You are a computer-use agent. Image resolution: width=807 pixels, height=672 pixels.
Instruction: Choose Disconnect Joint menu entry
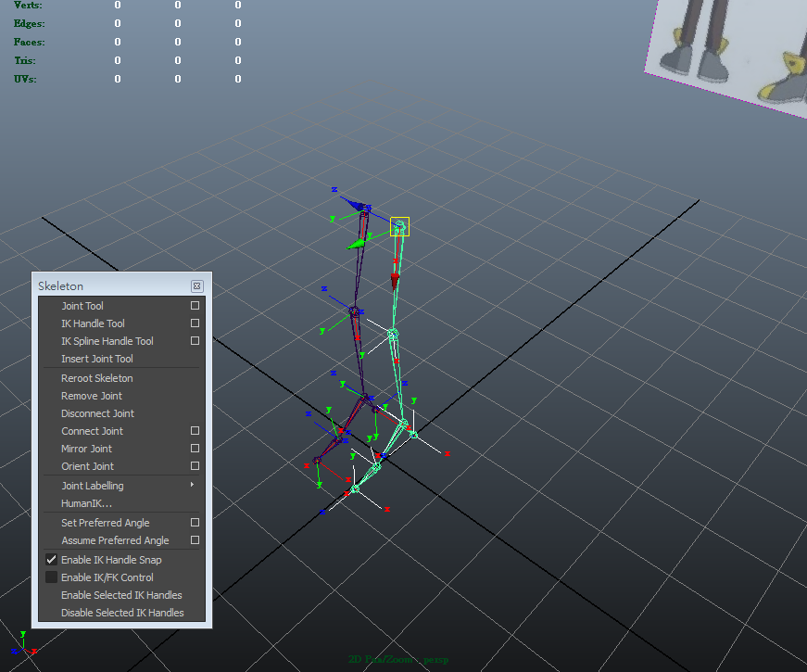tap(97, 413)
